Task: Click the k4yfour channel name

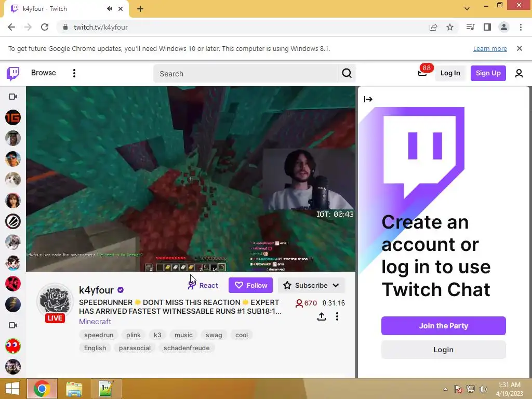Action: (x=96, y=290)
